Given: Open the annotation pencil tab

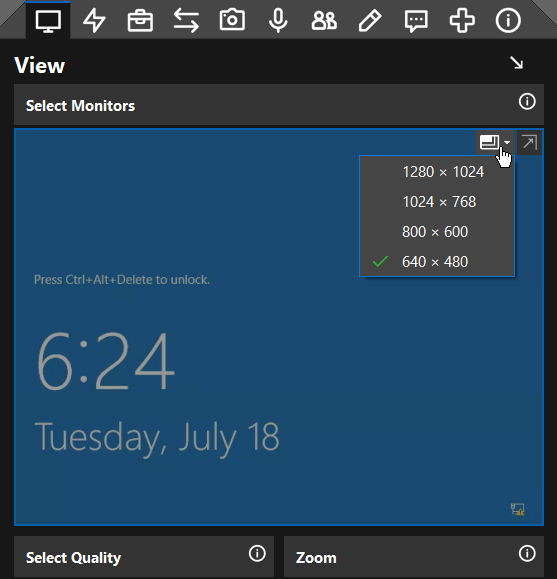Looking at the screenshot, I should tap(370, 20).
